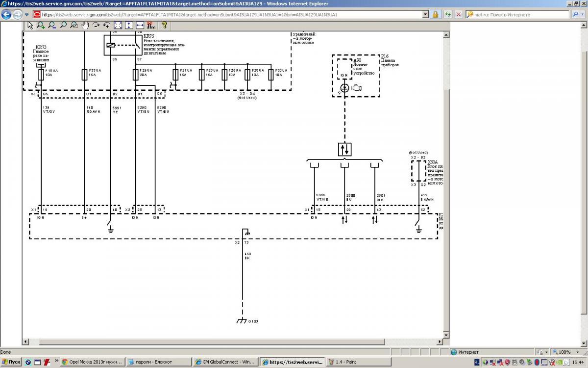Image resolution: width=588 pixels, height=368 pixels.
Task: Switch to Opel Mokka 2013 Chrome window
Action: (x=92, y=362)
